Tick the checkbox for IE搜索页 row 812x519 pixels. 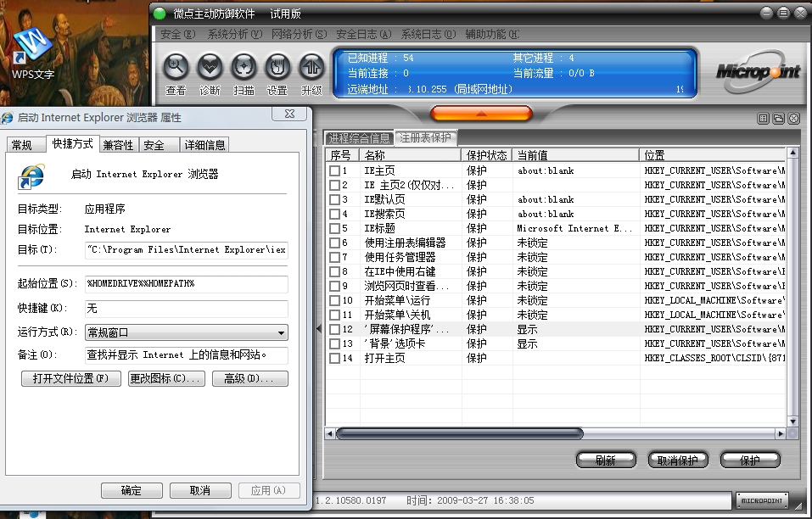[334, 215]
